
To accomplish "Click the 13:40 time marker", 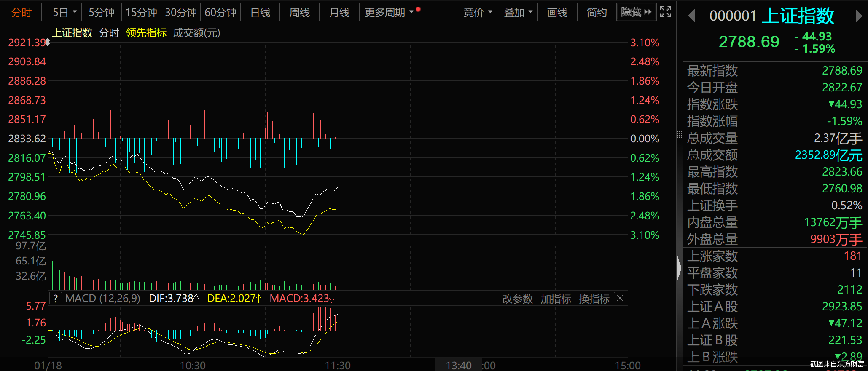I will click(x=459, y=365).
